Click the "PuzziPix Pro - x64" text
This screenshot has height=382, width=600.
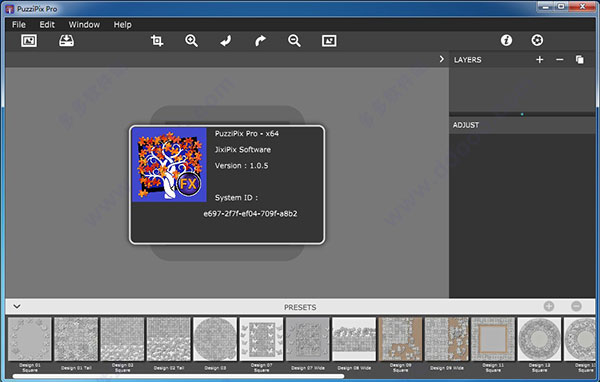247,134
